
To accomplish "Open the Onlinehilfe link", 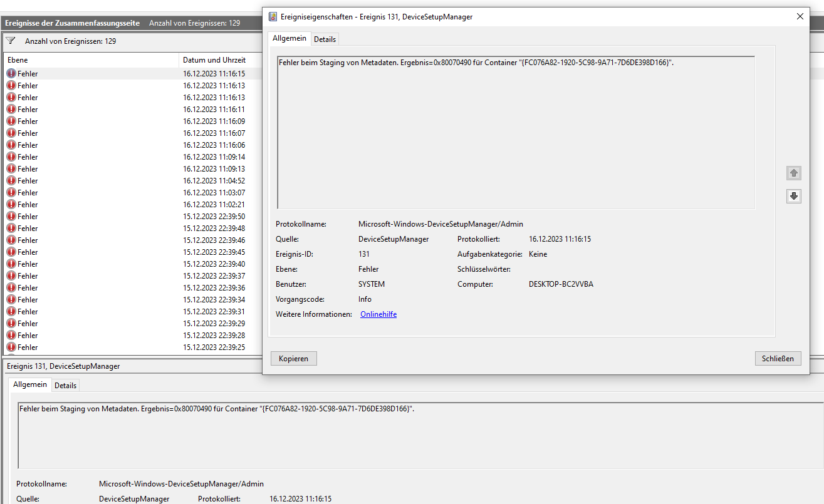I will pos(378,314).
